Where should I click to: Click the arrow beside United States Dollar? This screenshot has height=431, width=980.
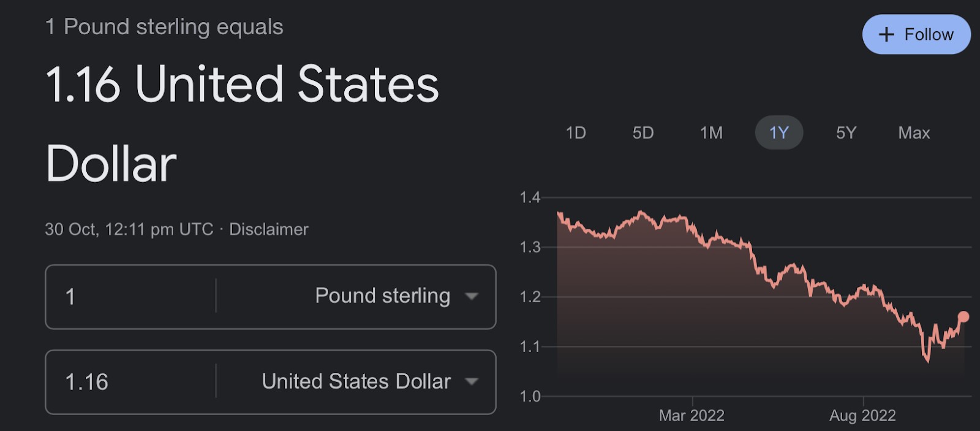pos(471,381)
